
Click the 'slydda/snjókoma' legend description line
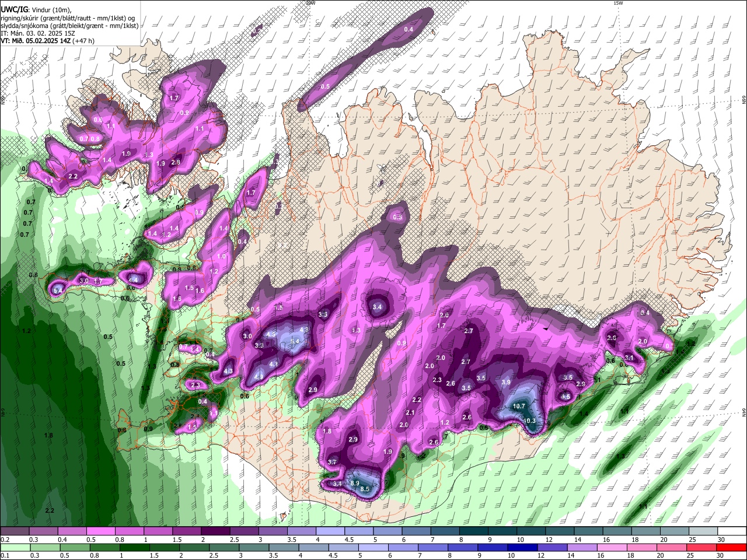(69, 26)
